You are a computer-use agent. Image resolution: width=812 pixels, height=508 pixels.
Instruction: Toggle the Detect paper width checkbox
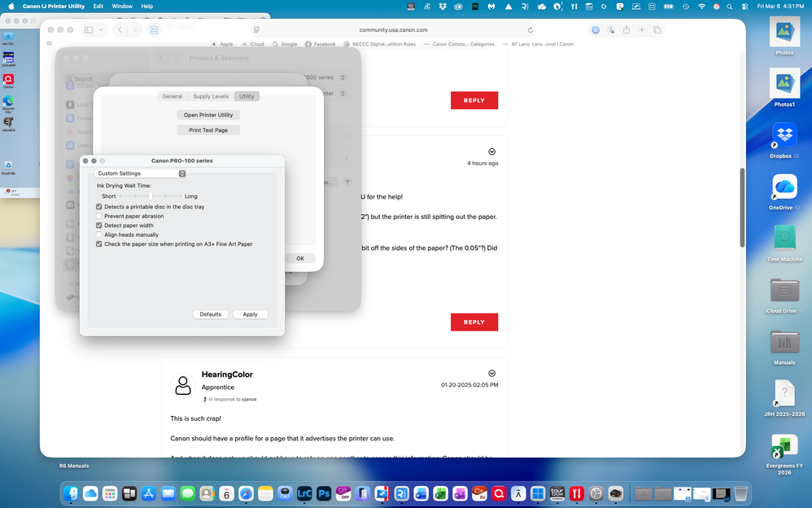[99, 226]
